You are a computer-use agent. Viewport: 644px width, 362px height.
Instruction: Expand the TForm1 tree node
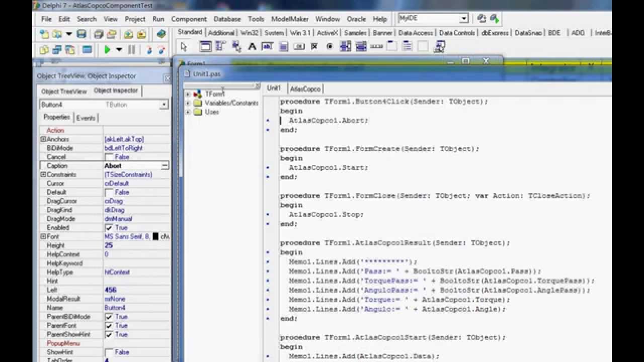pyautogui.click(x=188, y=94)
